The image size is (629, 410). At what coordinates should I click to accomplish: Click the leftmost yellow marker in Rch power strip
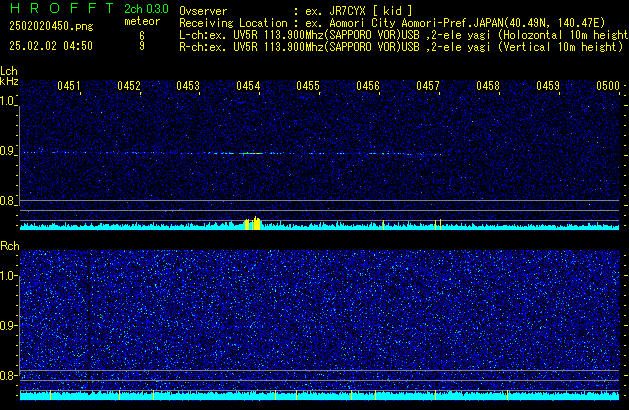click(51, 395)
